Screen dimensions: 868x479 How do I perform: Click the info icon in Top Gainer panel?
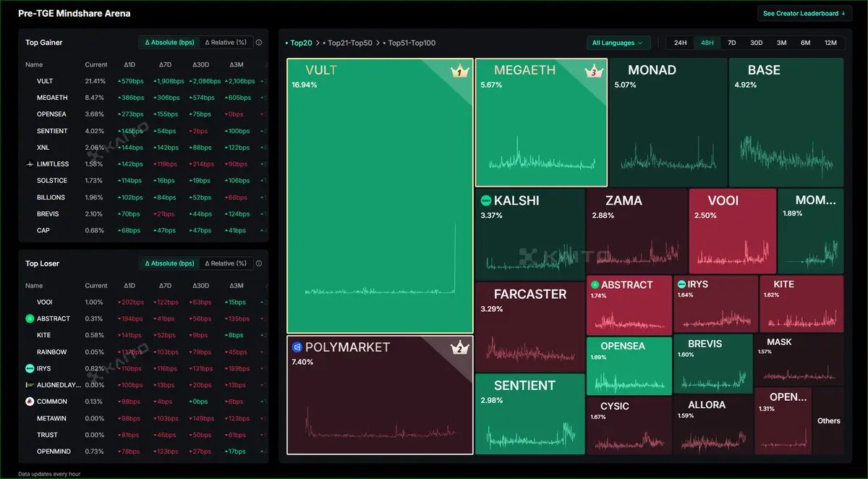(x=259, y=43)
